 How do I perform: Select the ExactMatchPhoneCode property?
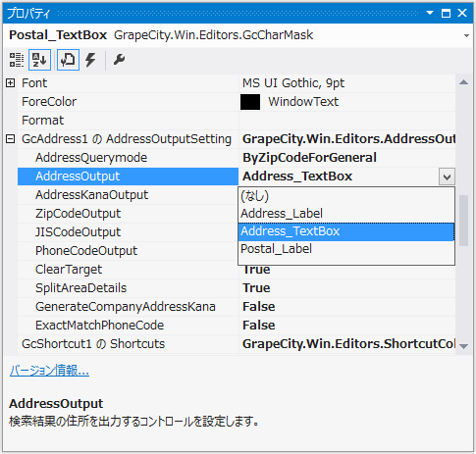128,326
